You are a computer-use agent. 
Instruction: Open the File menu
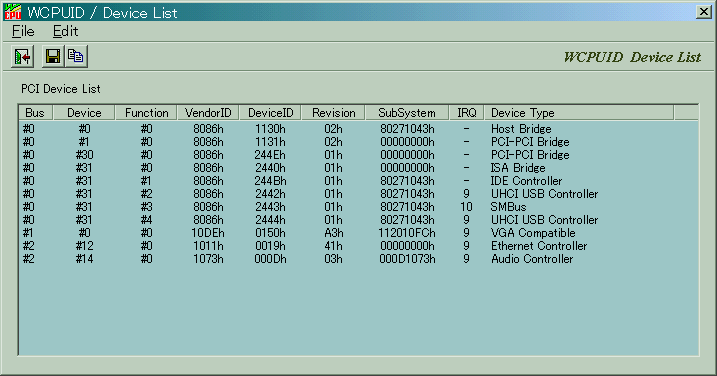point(23,32)
